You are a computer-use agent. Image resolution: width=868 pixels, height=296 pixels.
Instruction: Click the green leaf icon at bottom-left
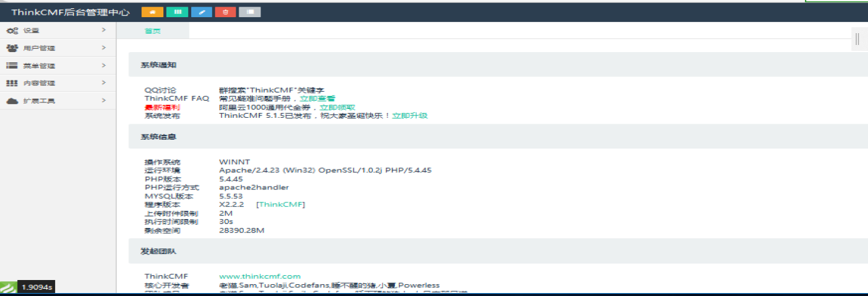coord(7,287)
